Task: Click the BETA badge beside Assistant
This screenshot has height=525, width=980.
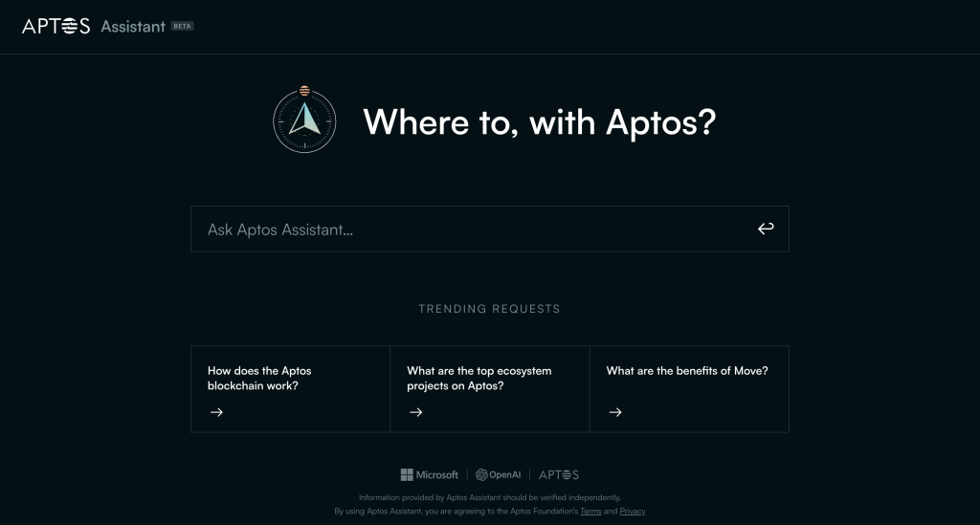Action: (x=182, y=26)
